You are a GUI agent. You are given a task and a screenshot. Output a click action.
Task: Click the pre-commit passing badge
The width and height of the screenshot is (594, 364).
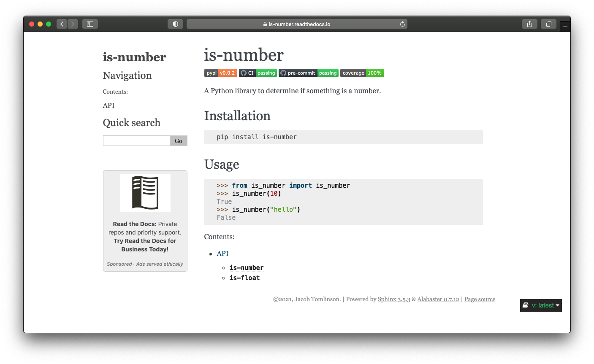tap(308, 73)
